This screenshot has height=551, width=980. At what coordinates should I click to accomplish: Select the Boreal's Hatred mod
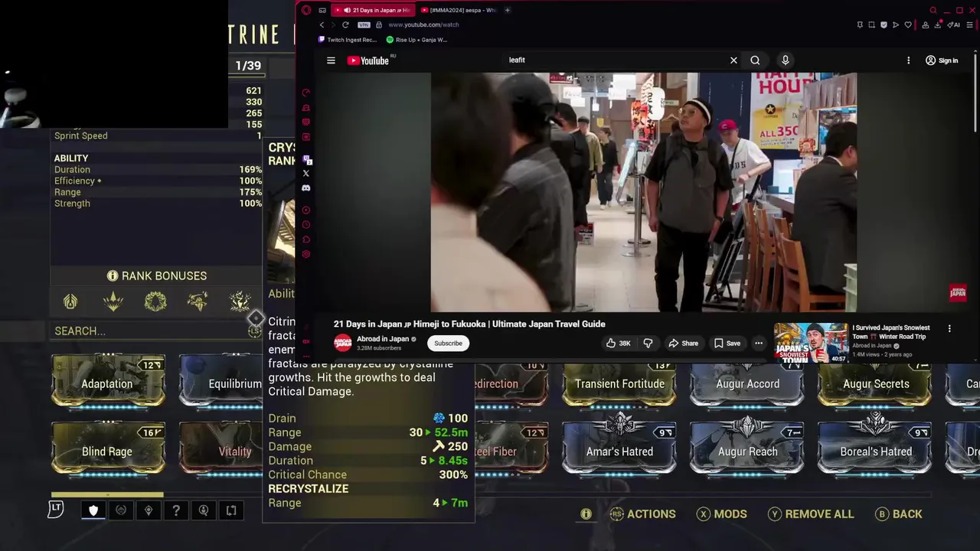click(x=875, y=446)
